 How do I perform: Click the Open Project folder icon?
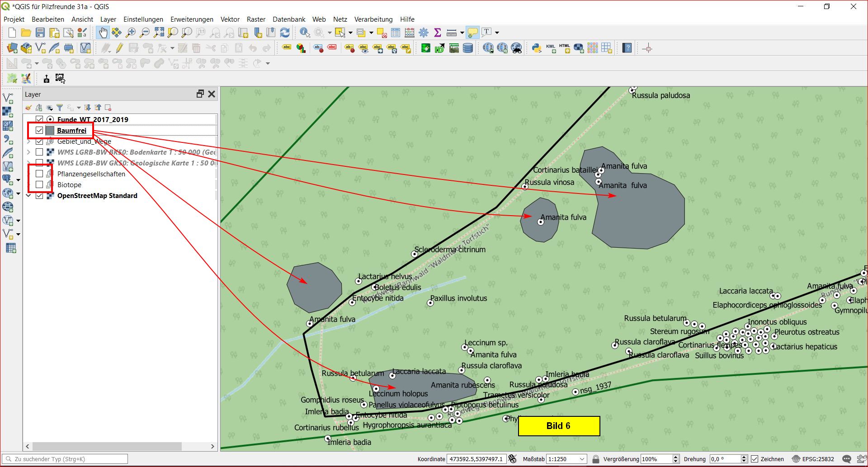point(26,33)
